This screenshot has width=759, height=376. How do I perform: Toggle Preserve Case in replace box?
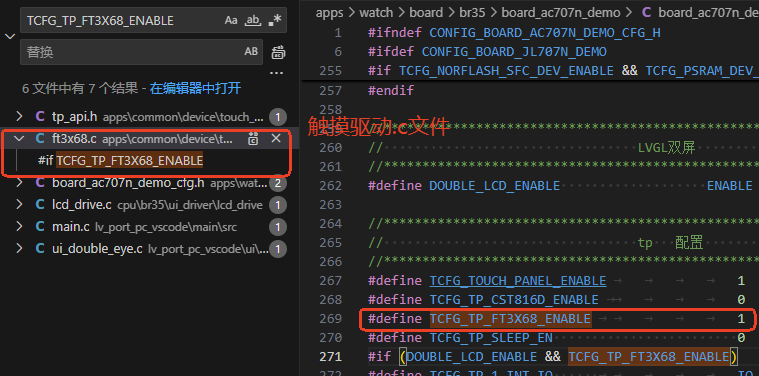[251, 51]
